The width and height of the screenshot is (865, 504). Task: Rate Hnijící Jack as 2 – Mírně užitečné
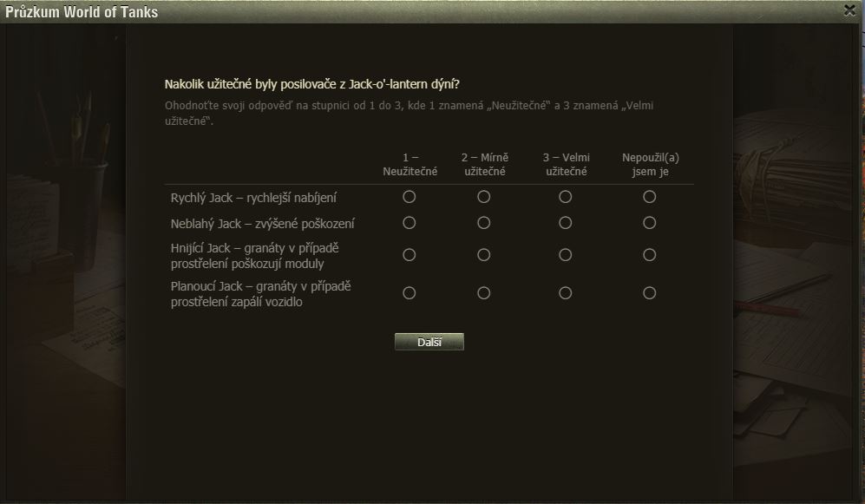coord(484,255)
